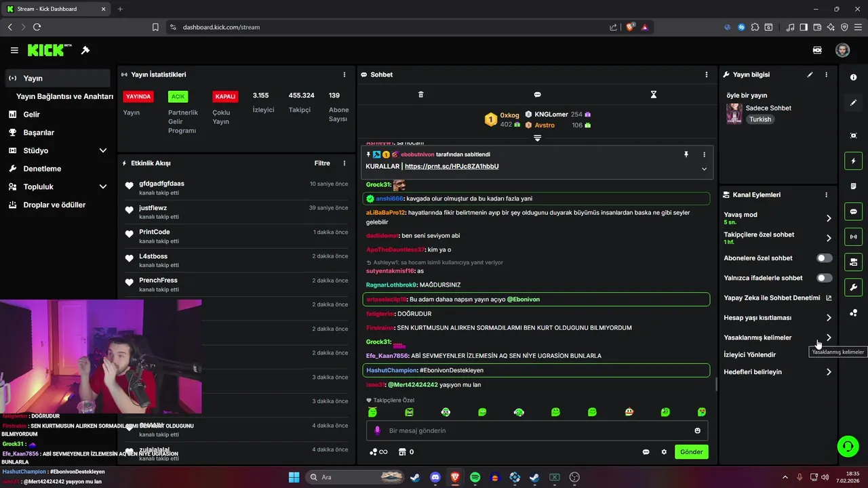Click the chat bubble icon beside the gear
Image resolution: width=868 pixels, height=488 pixels.
coord(646,452)
